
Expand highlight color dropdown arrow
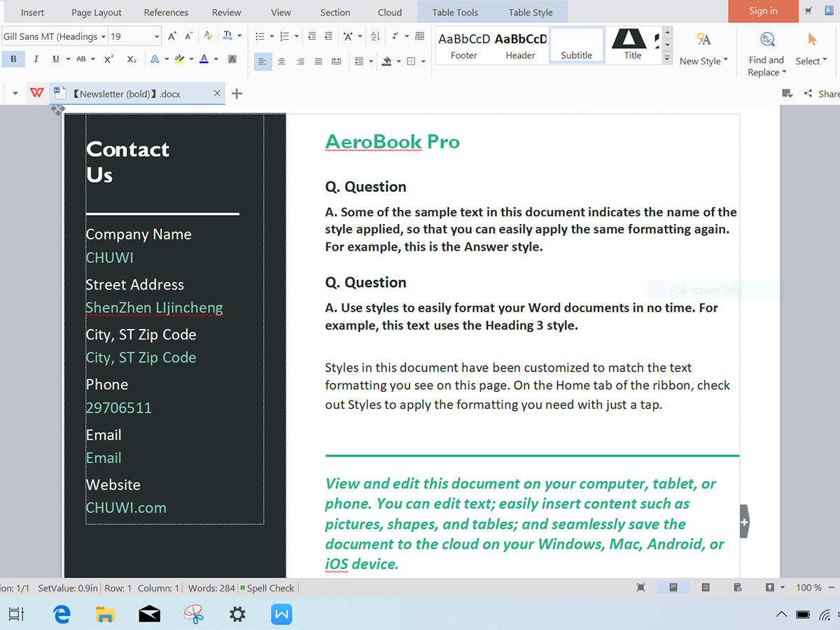tap(191, 59)
